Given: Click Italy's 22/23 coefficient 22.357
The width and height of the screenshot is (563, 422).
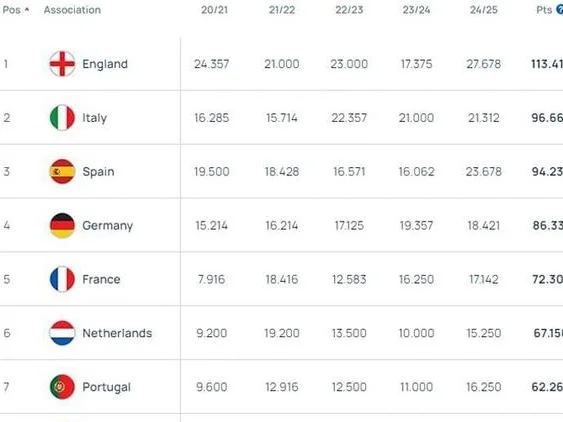Looking at the screenshot, I should [349, 117].
